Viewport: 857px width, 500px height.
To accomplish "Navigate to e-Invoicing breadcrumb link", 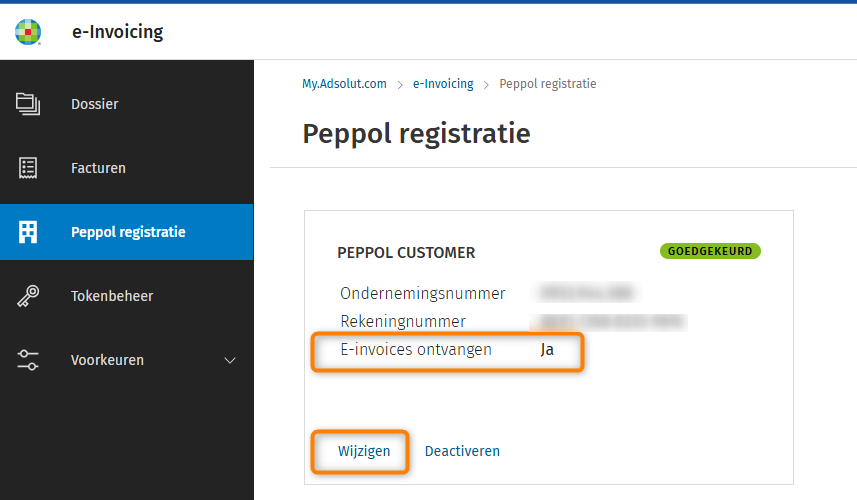I will click(x=443, y=84).
